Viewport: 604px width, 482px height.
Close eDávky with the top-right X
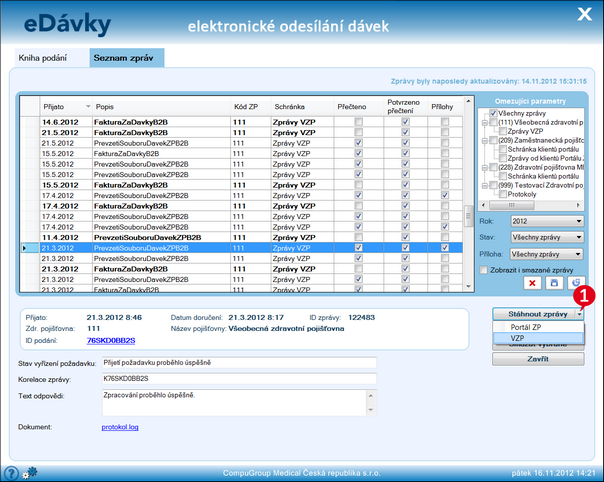tap(584, 13)
